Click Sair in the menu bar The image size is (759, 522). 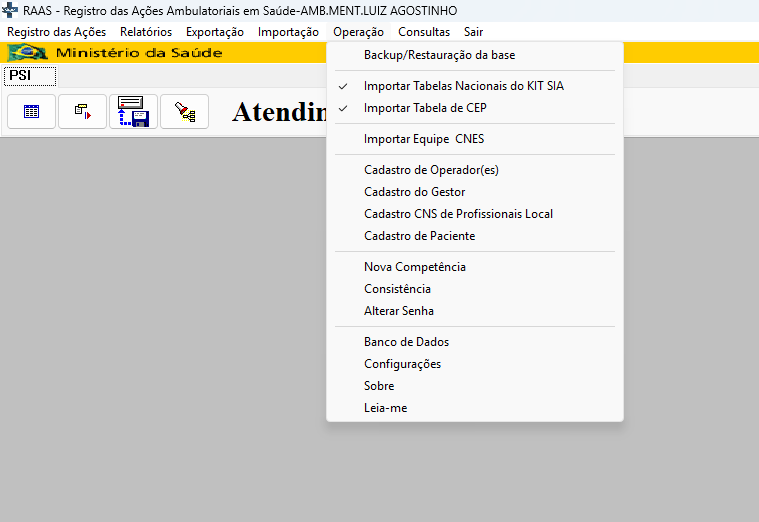[x=473, y=32]
